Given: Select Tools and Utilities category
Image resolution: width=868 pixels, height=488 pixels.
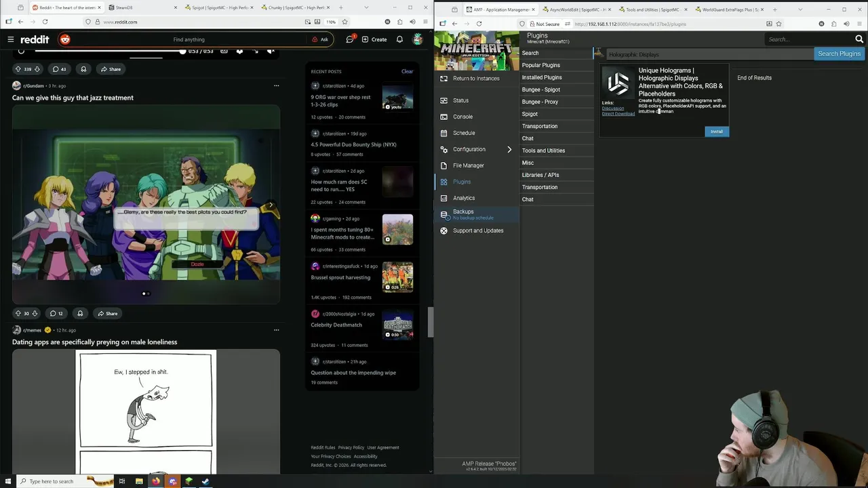Looking at the screenshot, I should click(557, 150).
